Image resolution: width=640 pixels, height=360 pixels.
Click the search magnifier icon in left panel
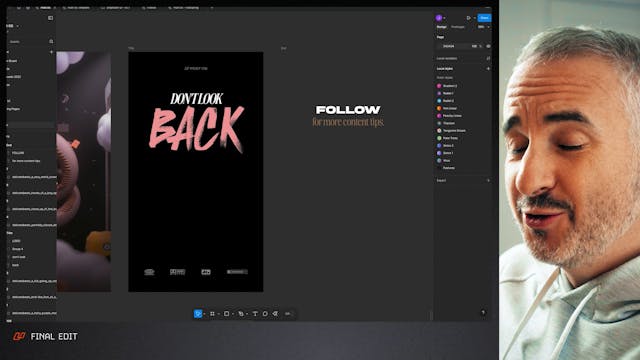[x=51, y=42]
